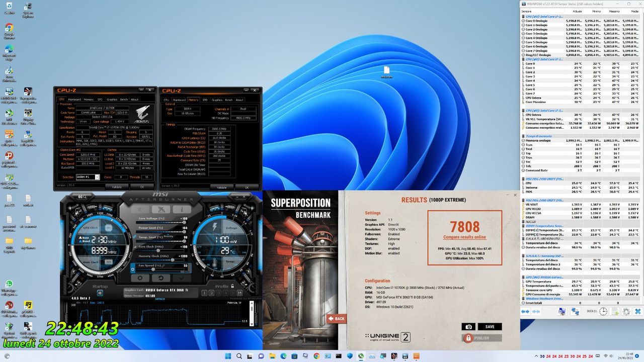Click WhatsApp icon on taskbar

pos(360,356)
